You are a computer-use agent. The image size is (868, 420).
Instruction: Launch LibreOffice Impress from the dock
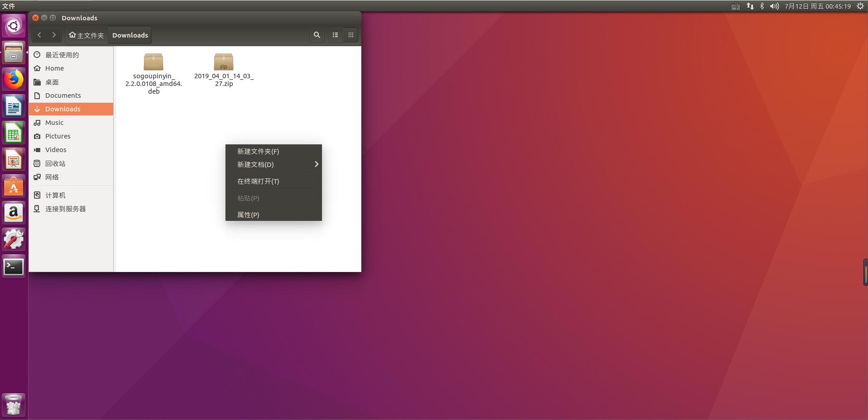(x=14, y=159)
